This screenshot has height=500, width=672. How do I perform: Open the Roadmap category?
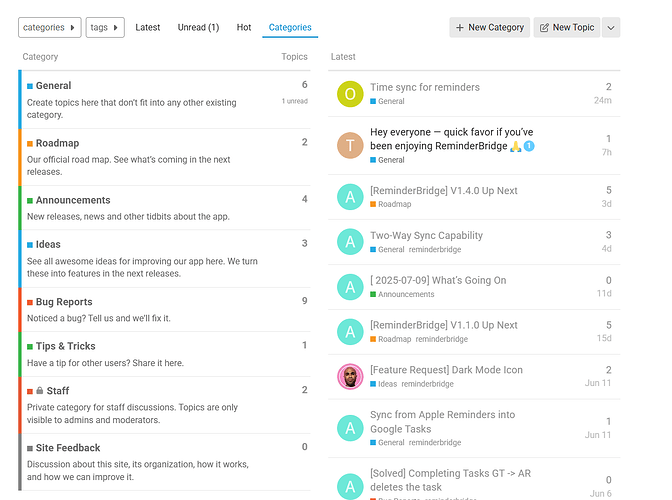(x=57, y=143)
